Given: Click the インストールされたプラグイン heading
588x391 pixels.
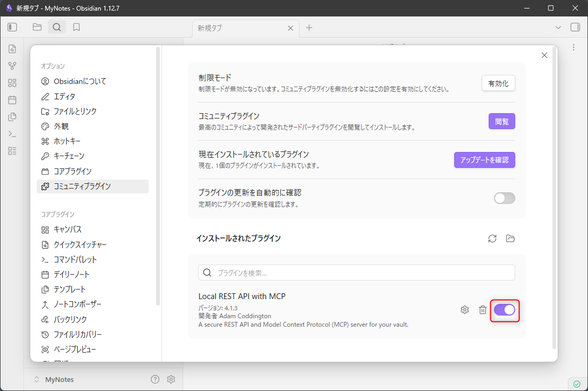Looking at the screenshot, I should pyautogui.click(x=238, y=238).
